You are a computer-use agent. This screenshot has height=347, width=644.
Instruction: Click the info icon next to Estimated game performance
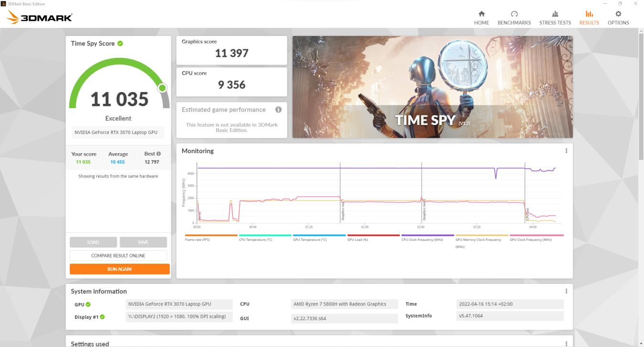pos(279,109)
